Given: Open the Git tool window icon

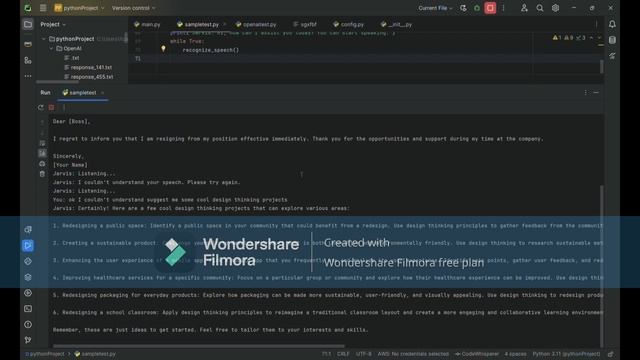Looking at the screenshot, I should tap(28, 340).
